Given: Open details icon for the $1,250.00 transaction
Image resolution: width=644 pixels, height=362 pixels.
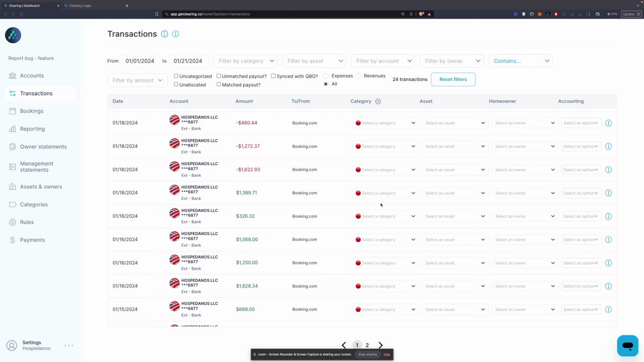Looking at the screenshot, I should (x=608, y=263).
